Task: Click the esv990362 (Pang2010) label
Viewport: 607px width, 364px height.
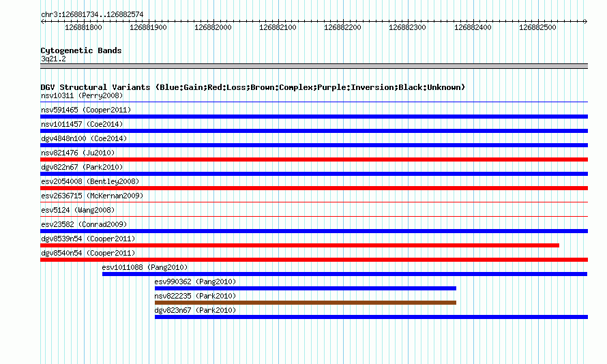Action: [x=195, y=282]
